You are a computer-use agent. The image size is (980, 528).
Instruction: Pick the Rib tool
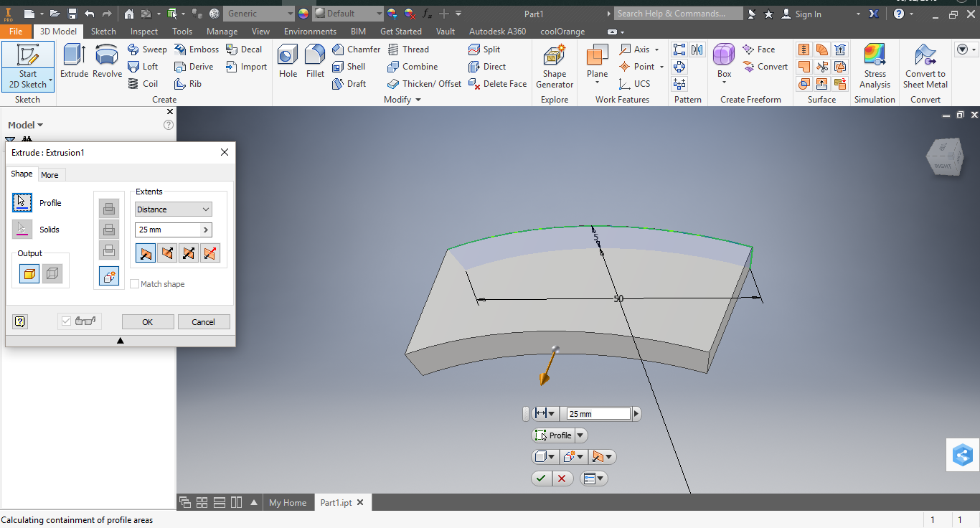point(188,84)
